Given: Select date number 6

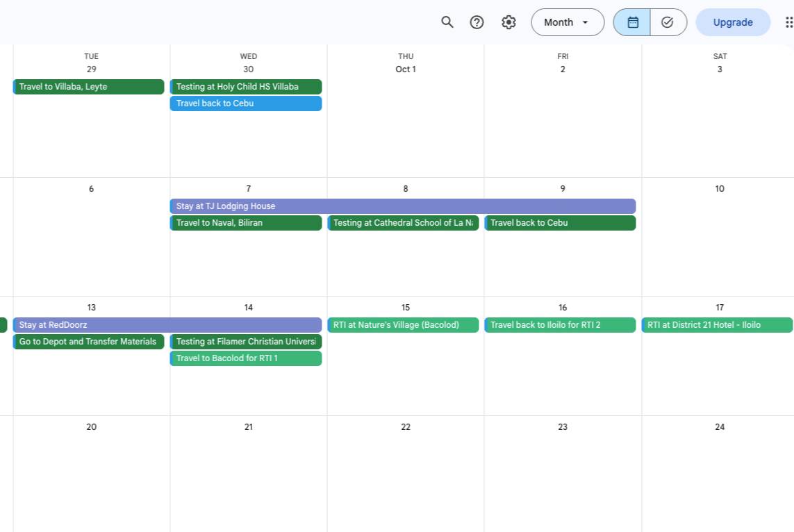Looking at the screenshot, I should point(91,189).
